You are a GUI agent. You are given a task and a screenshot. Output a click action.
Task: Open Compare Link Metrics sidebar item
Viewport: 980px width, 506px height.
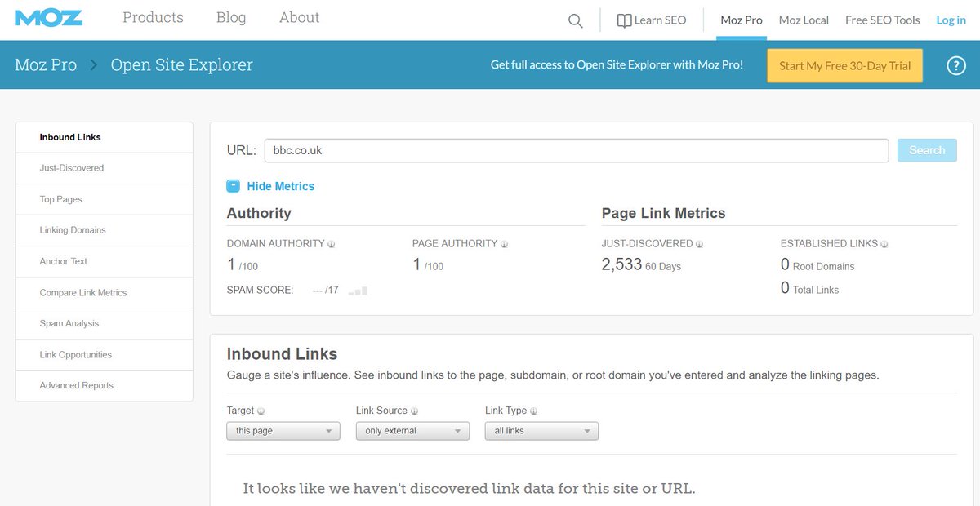coord(105,292)
